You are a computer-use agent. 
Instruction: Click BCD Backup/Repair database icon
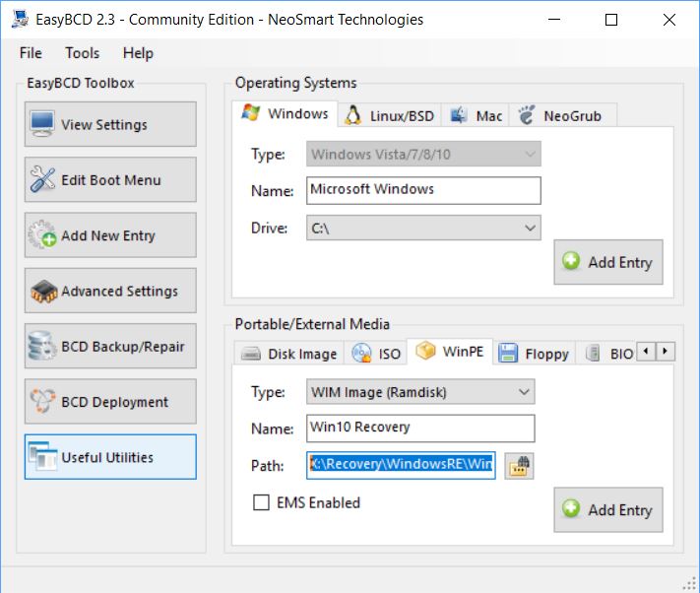(41, 346)
